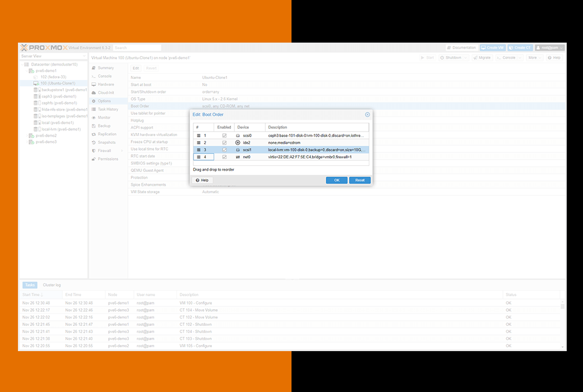
Task: Select the 'QEMU Guest Agent' option row
Action: click(346, 171)
